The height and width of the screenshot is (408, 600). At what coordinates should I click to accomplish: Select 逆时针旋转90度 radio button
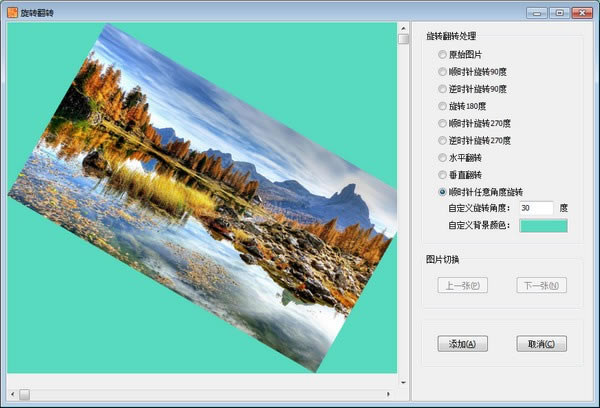(x=443, y=89)
